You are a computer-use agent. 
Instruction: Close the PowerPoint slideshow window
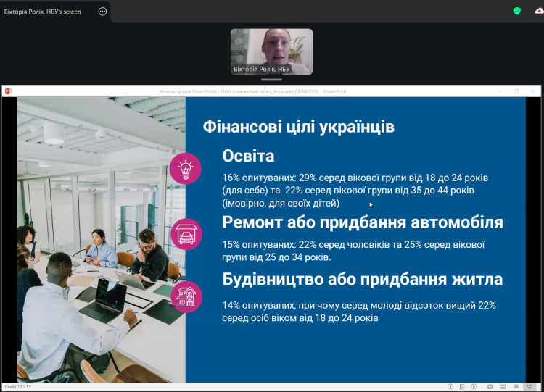point(532,91)
